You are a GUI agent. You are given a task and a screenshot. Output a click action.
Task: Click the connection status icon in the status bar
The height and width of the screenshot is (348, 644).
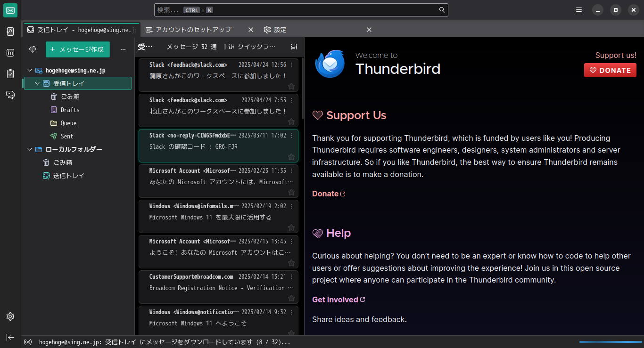(28, 342)
